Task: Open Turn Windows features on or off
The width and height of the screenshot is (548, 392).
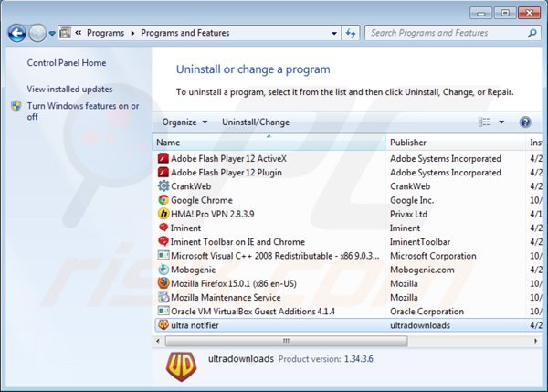Action: pyautogui.click(x=83, y=111)
